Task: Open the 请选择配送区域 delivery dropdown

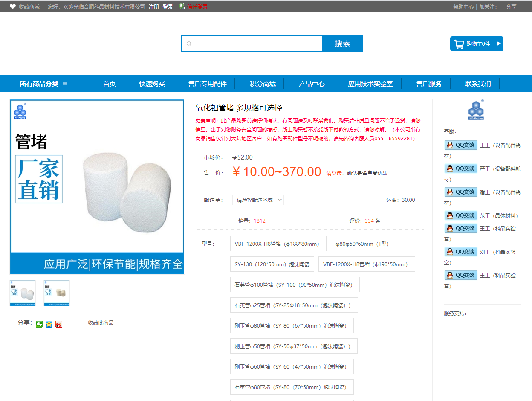Action: point(258,200)
